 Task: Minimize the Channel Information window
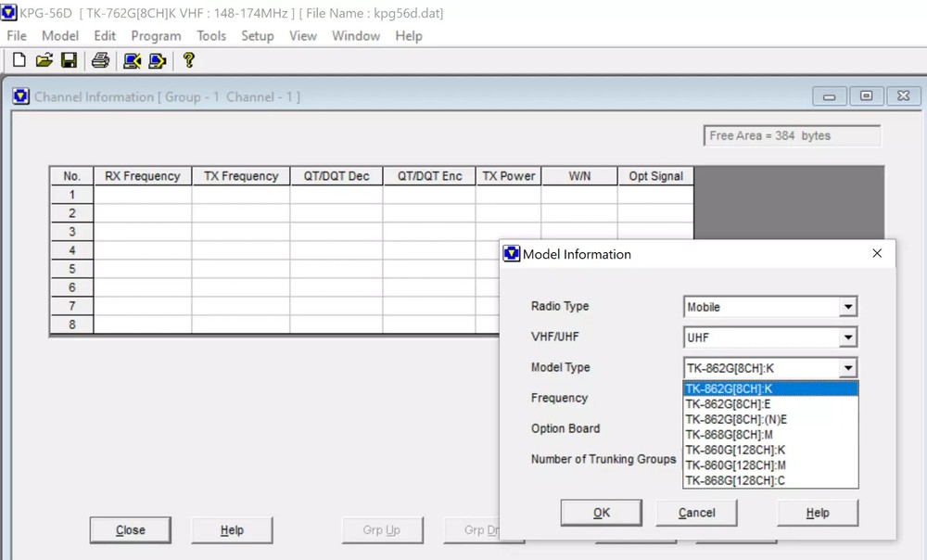coord(830,95)
